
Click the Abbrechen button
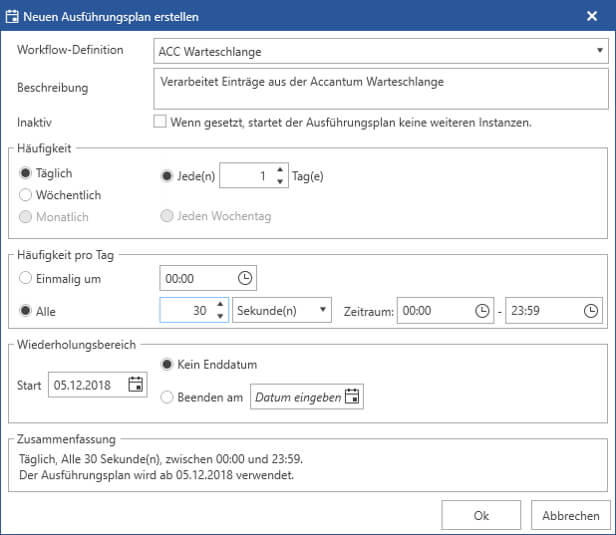tap(571, 515)
